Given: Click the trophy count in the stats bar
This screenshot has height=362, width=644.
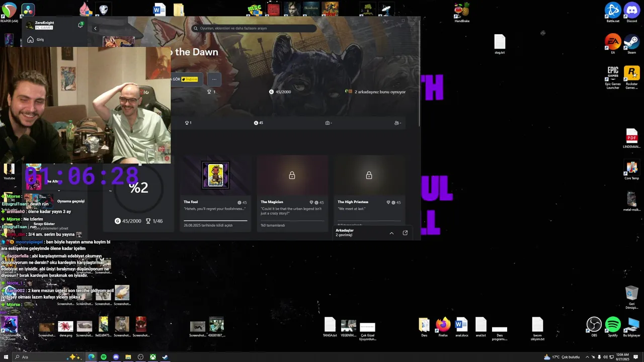Looking at the screenshot, I should pos(188,123).
